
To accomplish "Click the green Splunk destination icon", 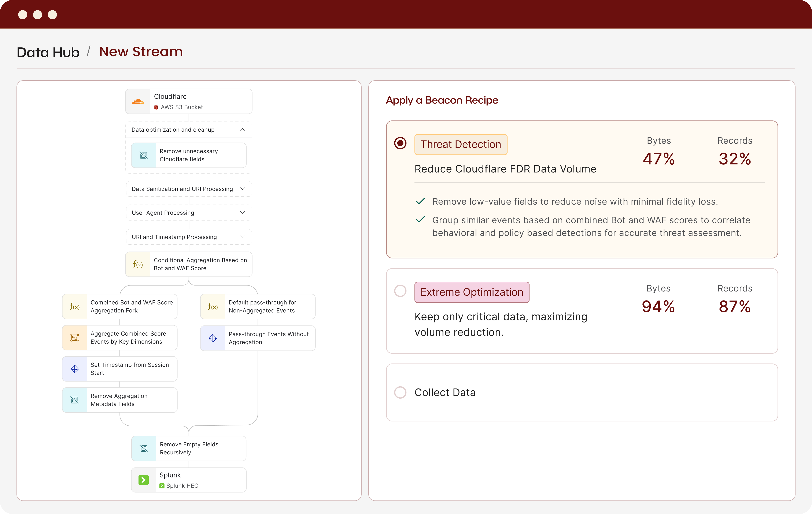I will point(143,480).
